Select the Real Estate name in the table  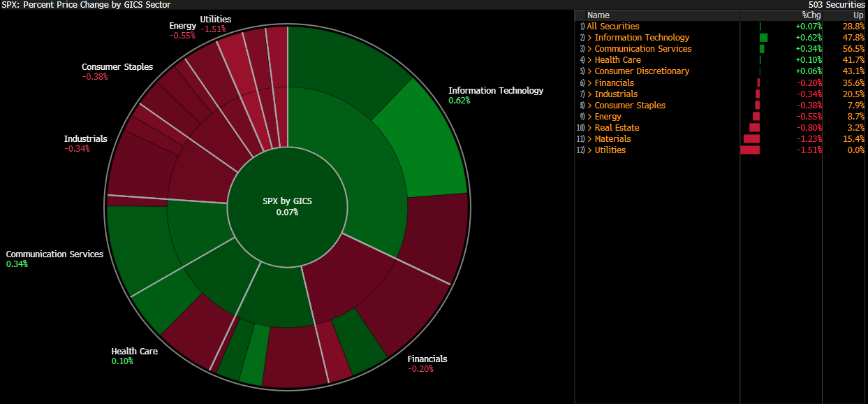617,128
